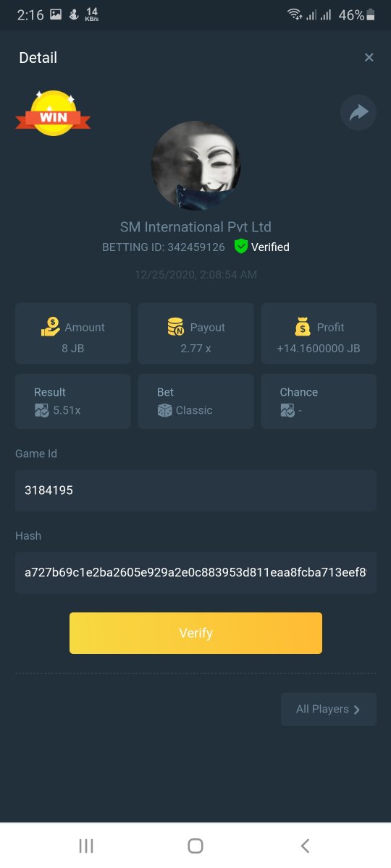
Task: Tap the Amount hand-coin icon
Action: pos(50,327)
